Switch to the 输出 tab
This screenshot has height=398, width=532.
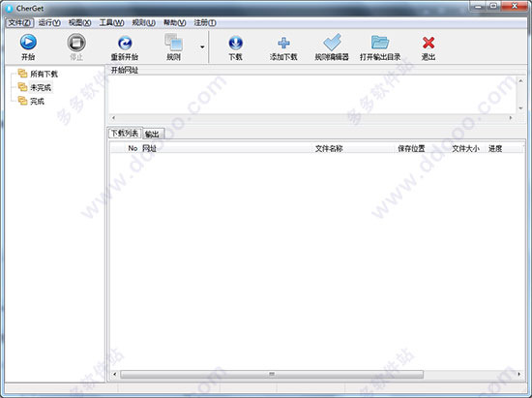coord(152,135)
